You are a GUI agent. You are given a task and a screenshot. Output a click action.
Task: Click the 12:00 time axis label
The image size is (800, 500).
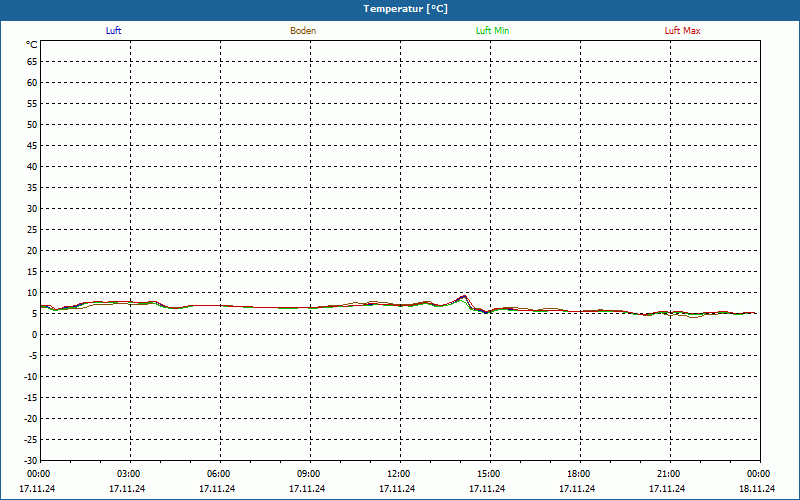pyautogui.click(x=398, y=474)
